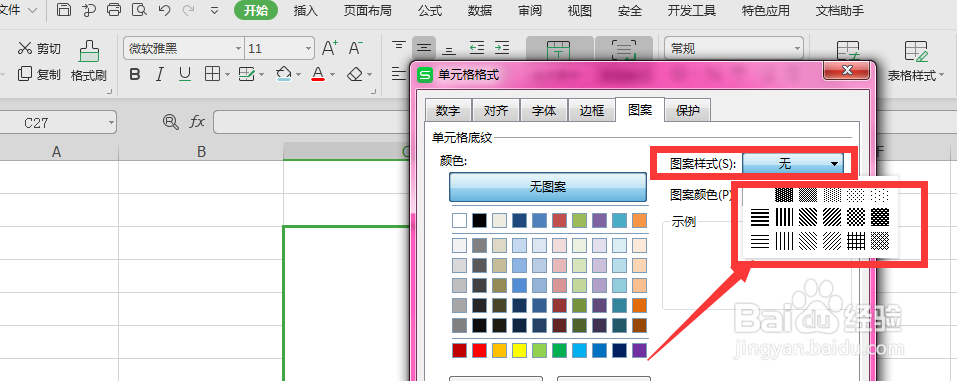
Task: Expand the Name Box dropdown for C27
Action: point(111,122)
